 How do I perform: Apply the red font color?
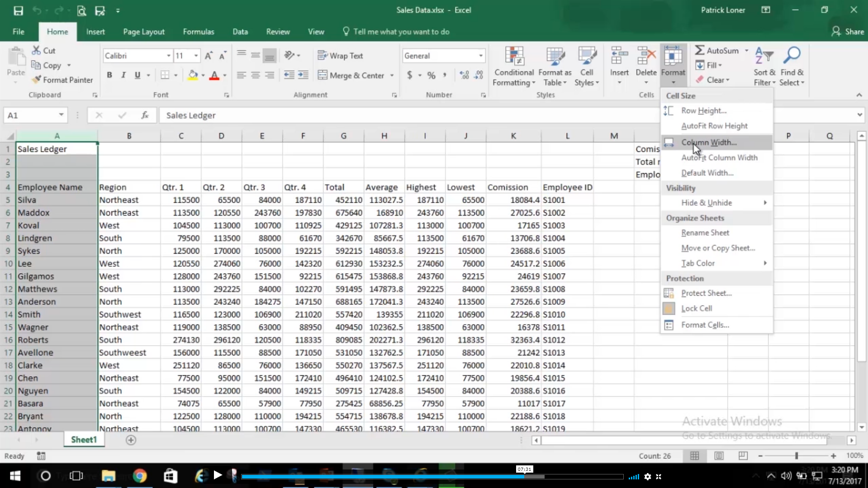(x=214, y=75)
